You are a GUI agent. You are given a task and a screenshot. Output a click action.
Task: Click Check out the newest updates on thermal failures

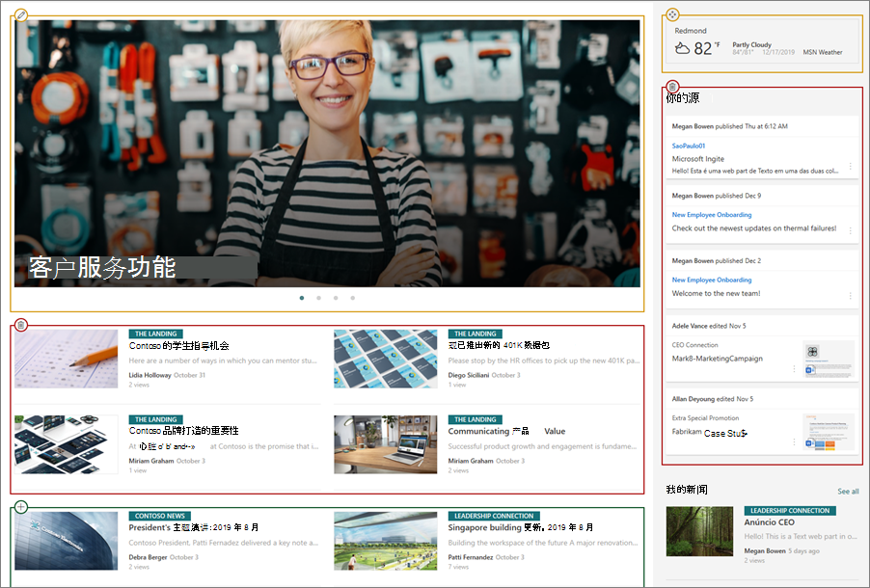point(754,228)
